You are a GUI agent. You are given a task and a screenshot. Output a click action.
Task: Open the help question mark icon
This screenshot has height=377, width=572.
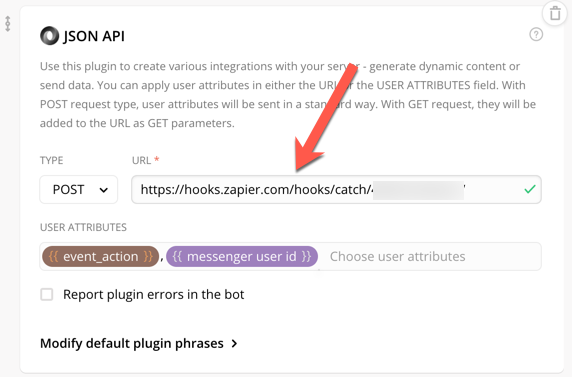pos(536,35)
